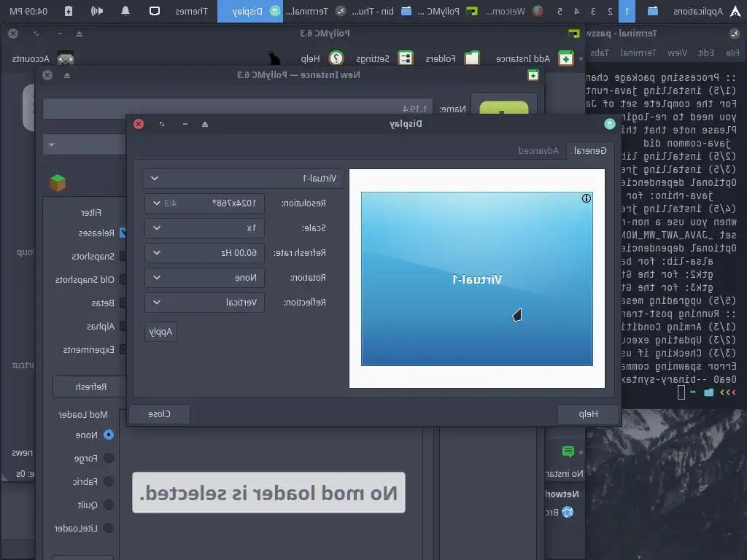Viewport: 747px width, 560px height.
Task: Click the PollyMC window title bar icon
Action: click(x=573, y=34)
